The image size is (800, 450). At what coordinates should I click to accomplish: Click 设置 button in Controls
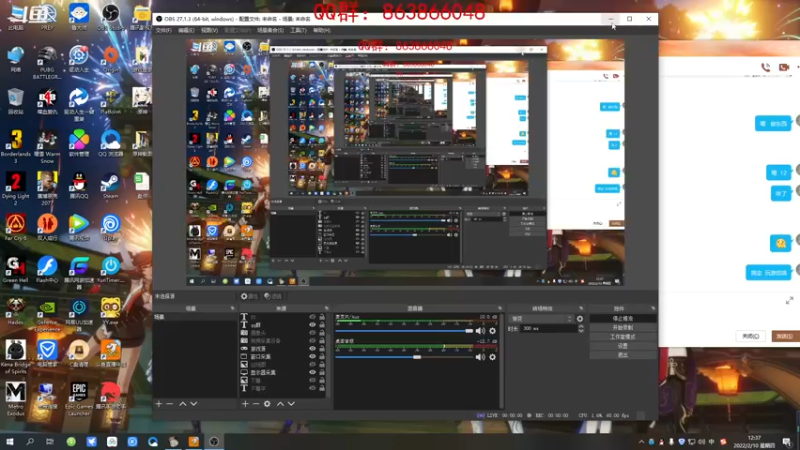pos(622,346)
